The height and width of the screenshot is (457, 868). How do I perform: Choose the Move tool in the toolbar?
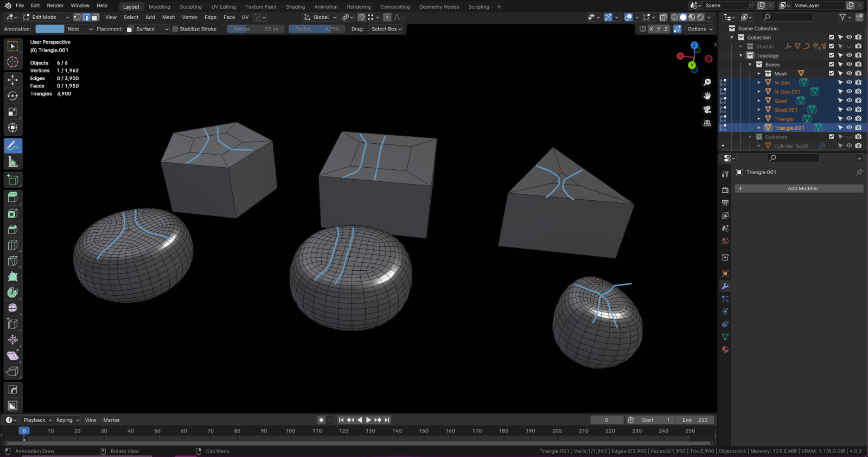(x=13, y=80)
